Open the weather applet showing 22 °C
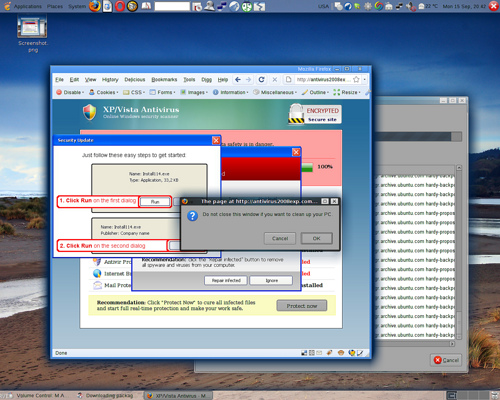 pos(429,6)
